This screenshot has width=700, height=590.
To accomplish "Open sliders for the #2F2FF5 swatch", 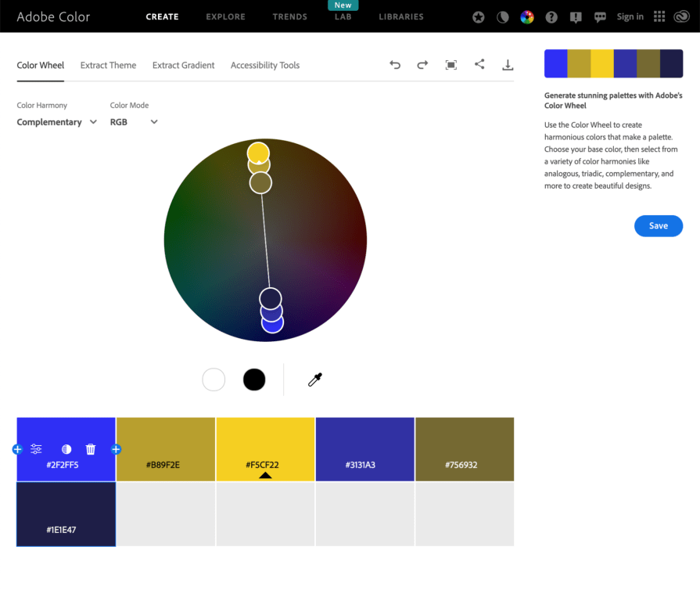I will click(36, 449).
